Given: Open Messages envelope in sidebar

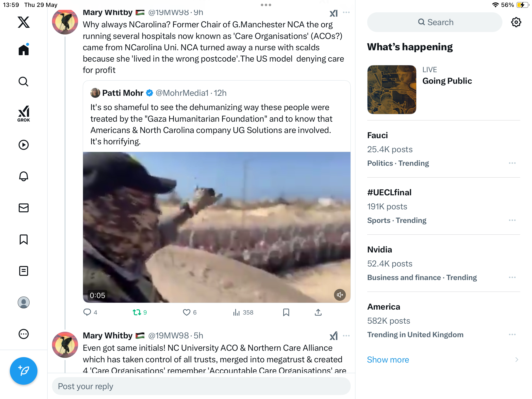Looking at the screenshot, I should (24, 208).
